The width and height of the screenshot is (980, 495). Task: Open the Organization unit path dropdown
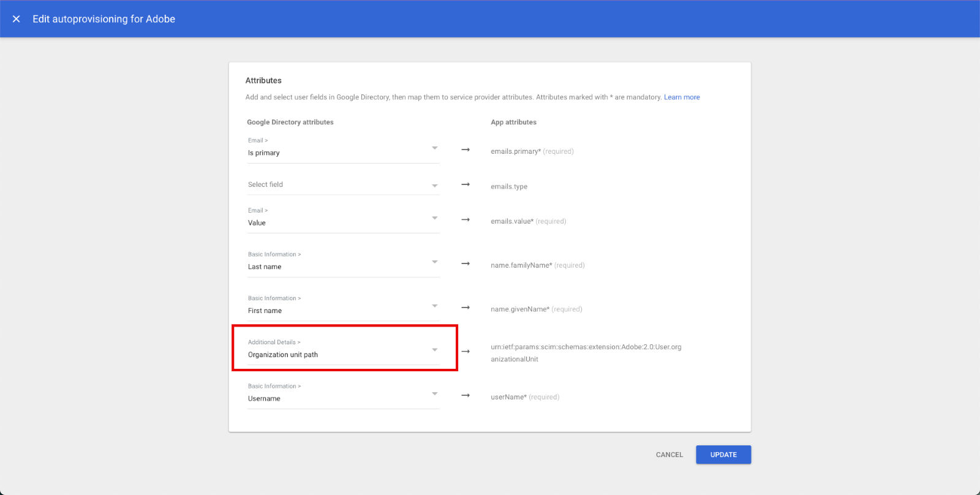(344, 351)
